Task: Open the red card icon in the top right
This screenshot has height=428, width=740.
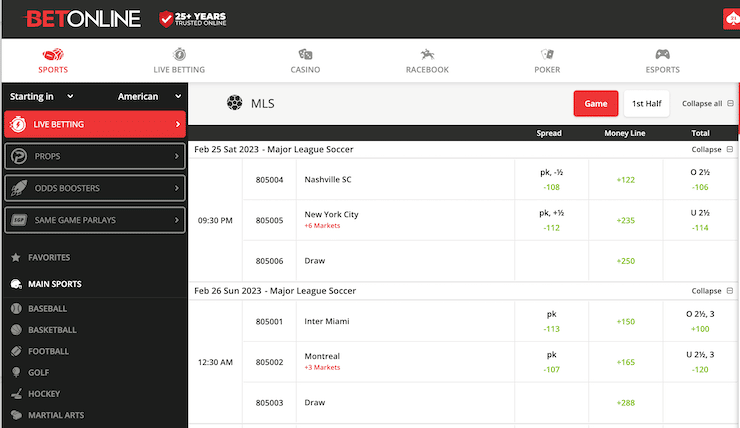Action: point(732,19)
